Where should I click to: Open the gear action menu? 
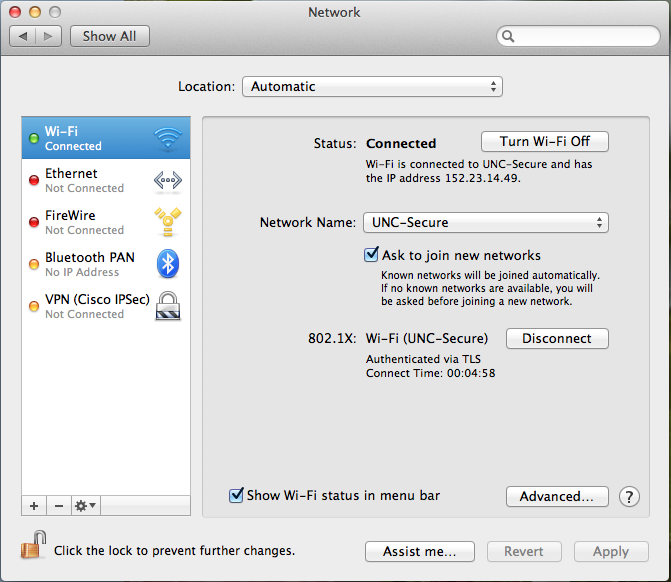(x=85, y=506)
